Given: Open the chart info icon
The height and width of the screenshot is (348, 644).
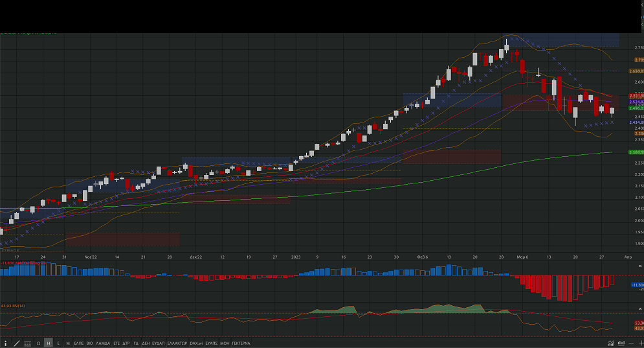Looking at the screenshot, I should 5,343.
